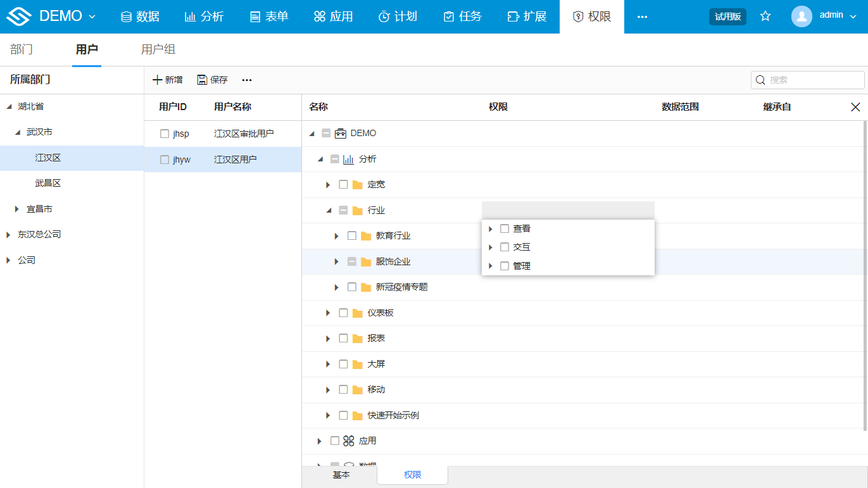
Task: Click the 数据范围 column header
Action: (x=680, y=107)
